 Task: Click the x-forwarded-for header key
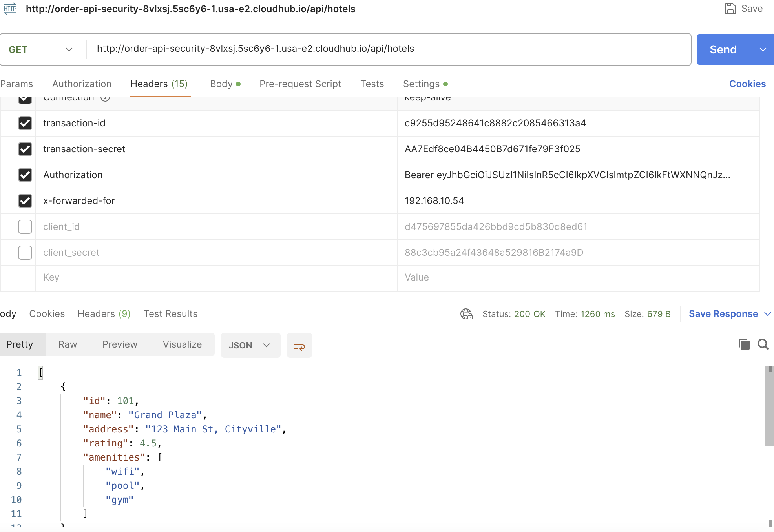point(79,201)
